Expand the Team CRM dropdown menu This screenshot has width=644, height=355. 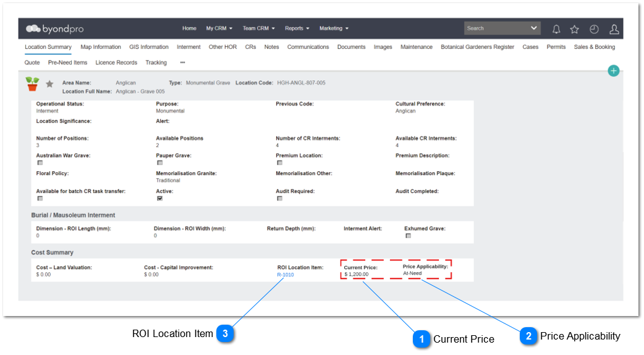click(258, 28)
